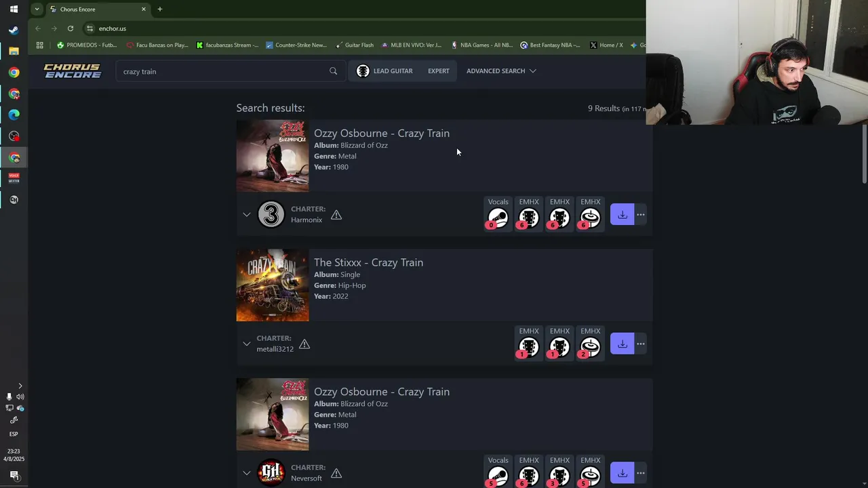Click the first guitar icon in Harmonix row
This screenshot has height=488, width=868.
[x=529, y=218]
